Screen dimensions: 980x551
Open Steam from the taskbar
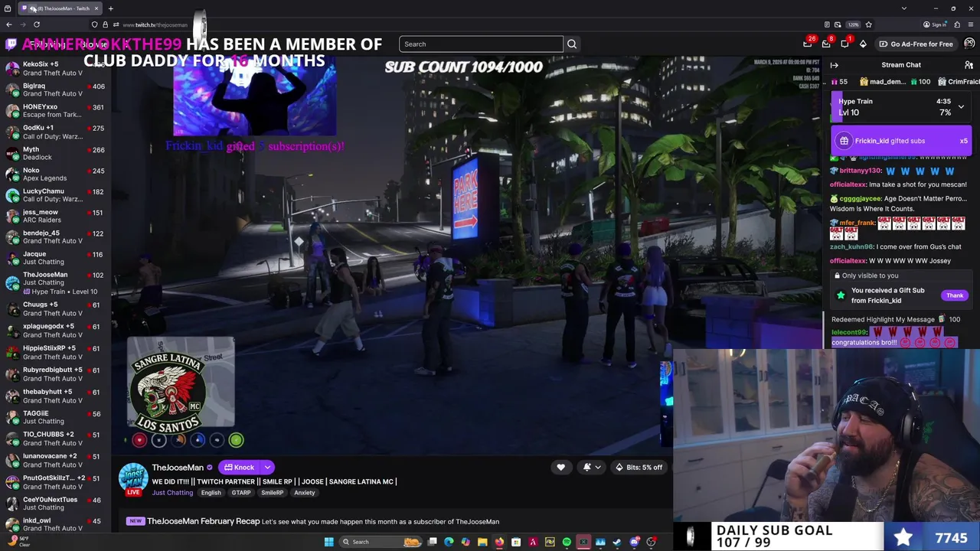pyautogui.click(x=617, y=542)
